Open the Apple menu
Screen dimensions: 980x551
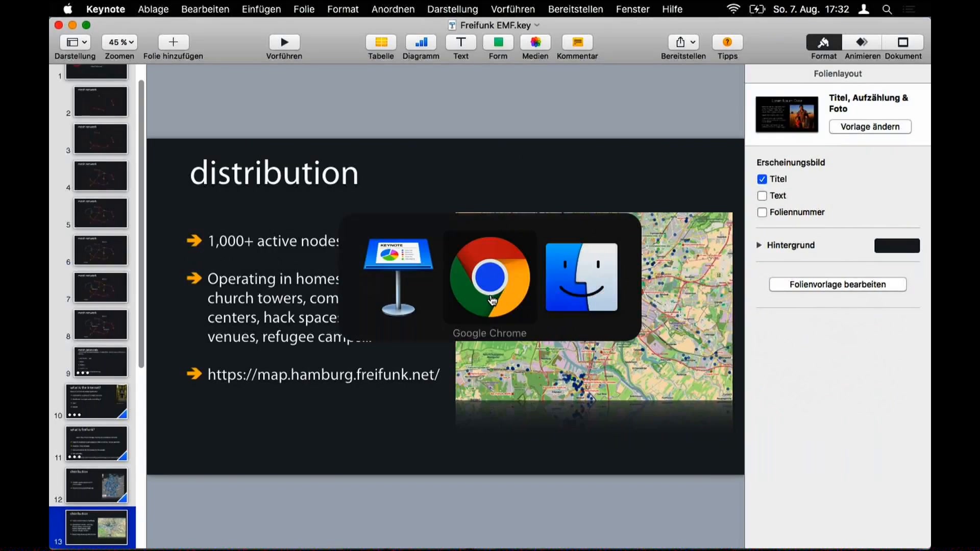click(x=67, y=9)
